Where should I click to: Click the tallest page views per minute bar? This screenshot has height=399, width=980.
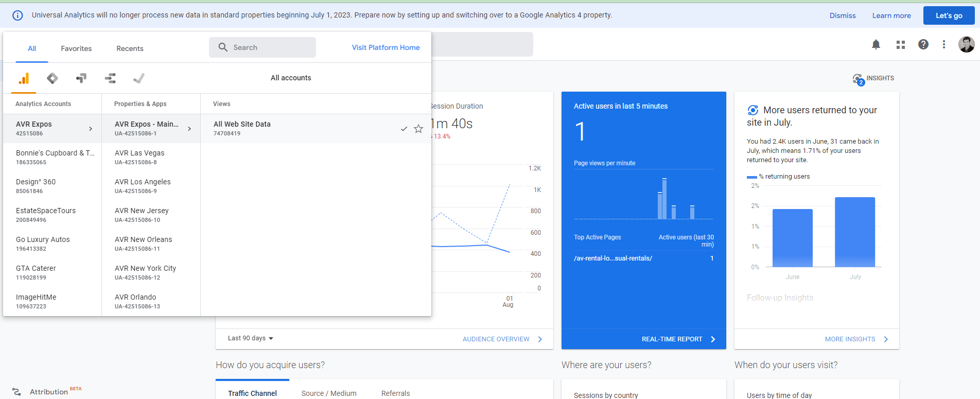(664, 199)
